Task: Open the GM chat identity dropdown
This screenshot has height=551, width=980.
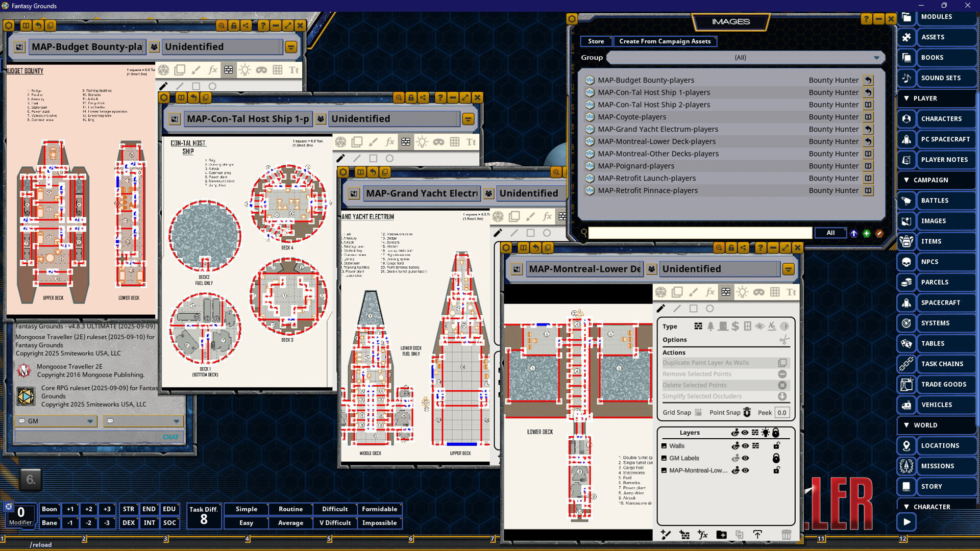Action: click(x=90, y=421)
